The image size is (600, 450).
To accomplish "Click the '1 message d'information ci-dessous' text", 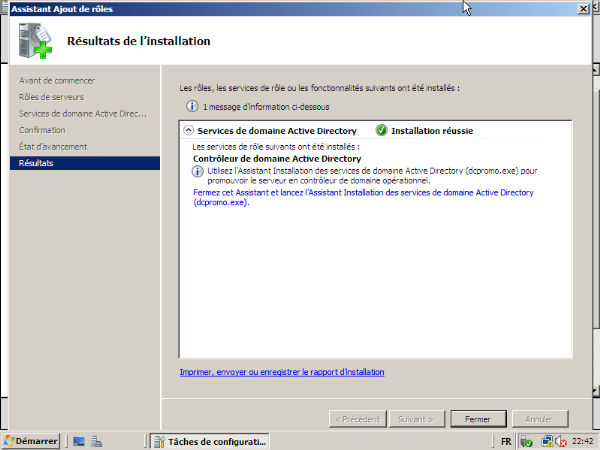I will 266,107.
